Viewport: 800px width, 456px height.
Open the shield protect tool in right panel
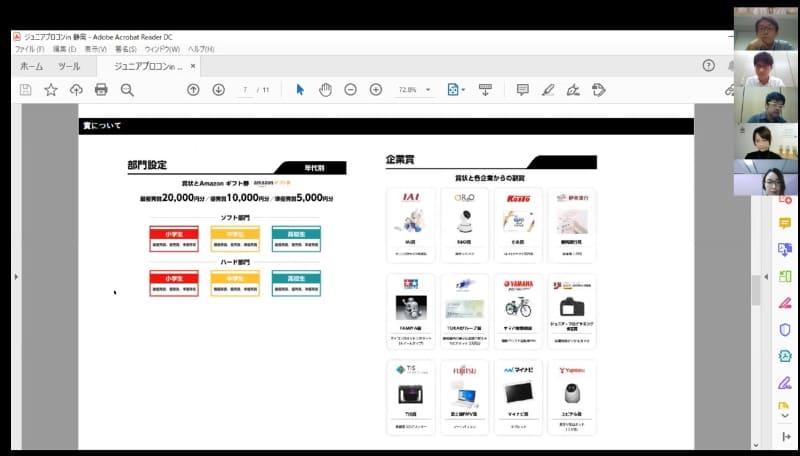[x=785, y=329]
